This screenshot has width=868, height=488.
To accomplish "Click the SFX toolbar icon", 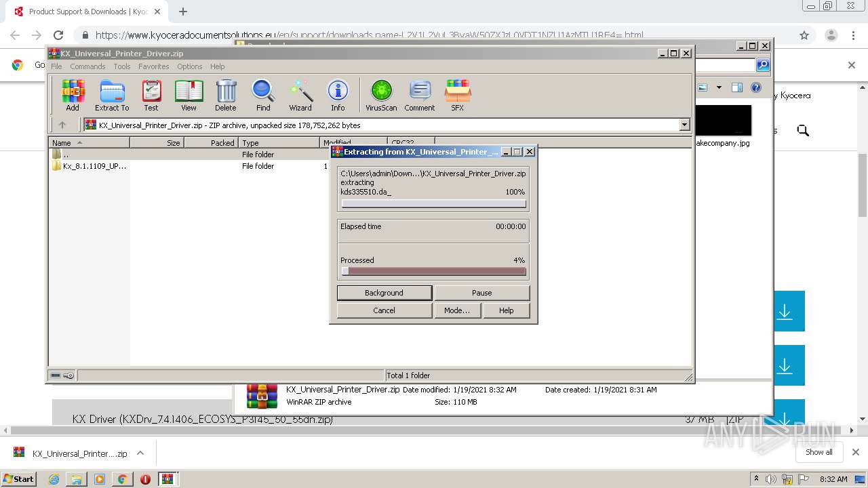I will tap(458, 96).
